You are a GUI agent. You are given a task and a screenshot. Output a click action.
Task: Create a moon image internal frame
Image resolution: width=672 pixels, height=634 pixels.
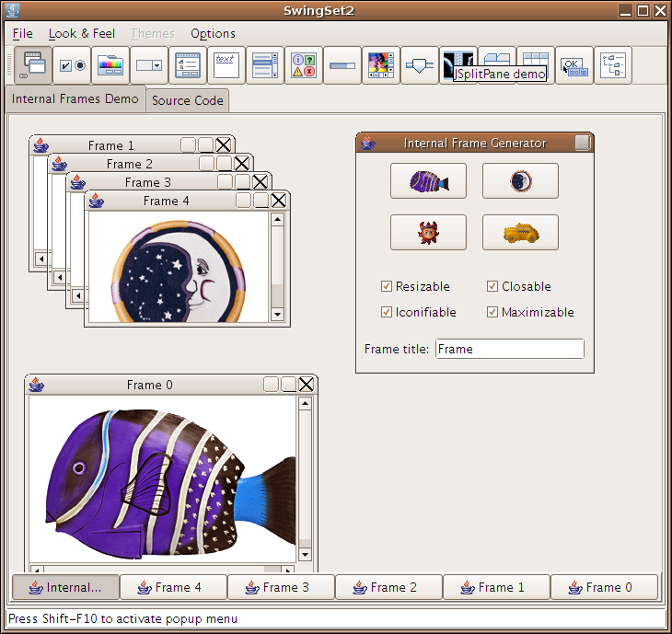pyautogui.click(x=520, y=180)
